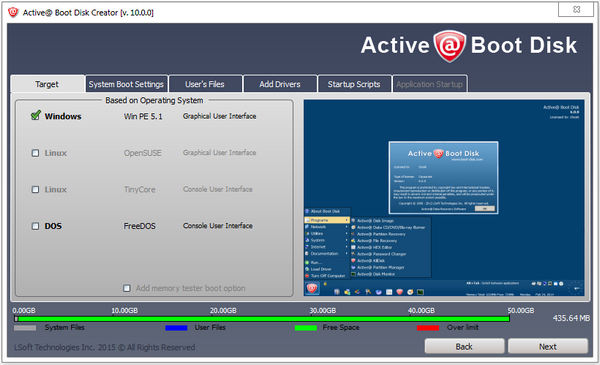Click the green Free Space legend swatch
600x365 pixels.
pos(306,328)
